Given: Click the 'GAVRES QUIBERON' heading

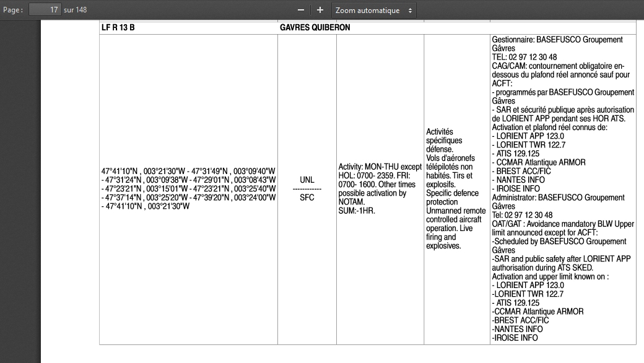Looking at the screenshot, I should point(315,27).
